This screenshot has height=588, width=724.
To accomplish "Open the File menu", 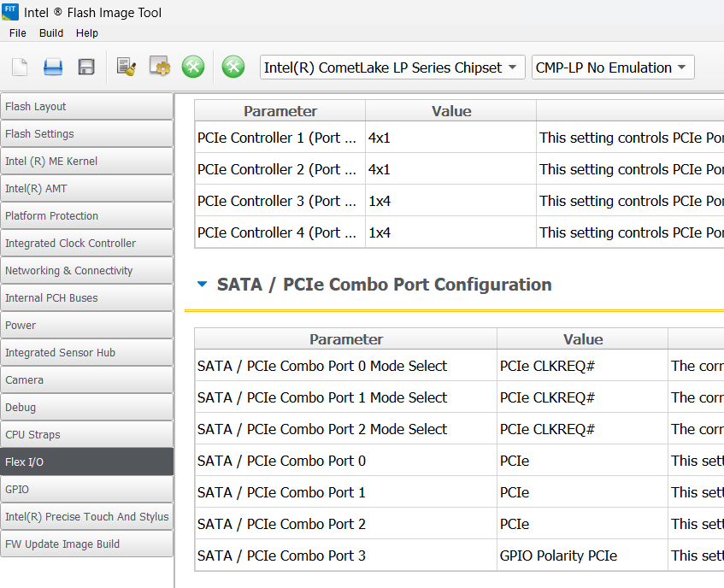I will pos(18,33).
